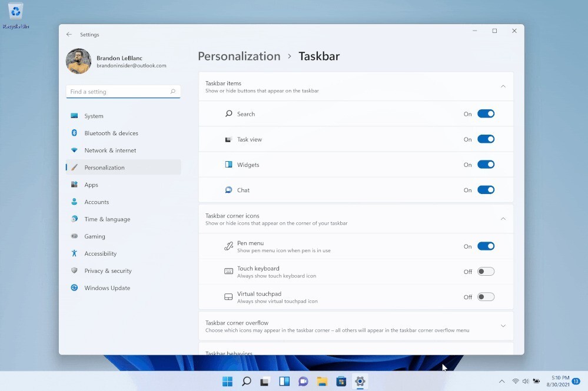
Task: Launch File Explorer from the taskbar
Action: click(x=322, y=381)
